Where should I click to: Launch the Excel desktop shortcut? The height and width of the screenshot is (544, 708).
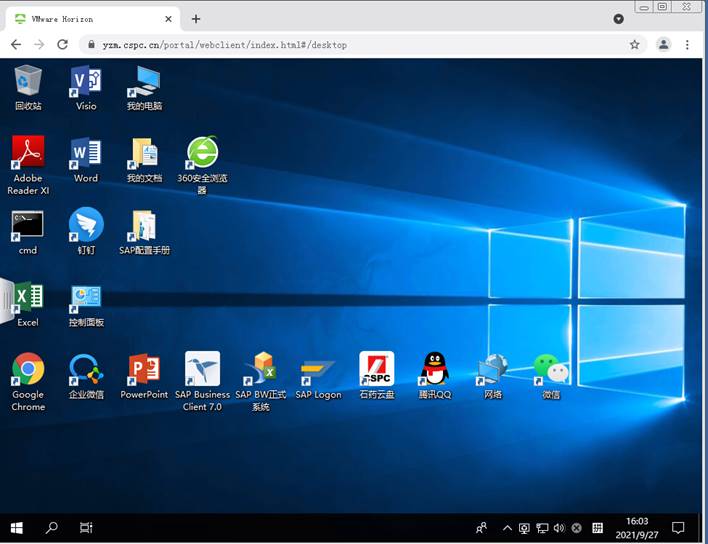click(28, 304)
